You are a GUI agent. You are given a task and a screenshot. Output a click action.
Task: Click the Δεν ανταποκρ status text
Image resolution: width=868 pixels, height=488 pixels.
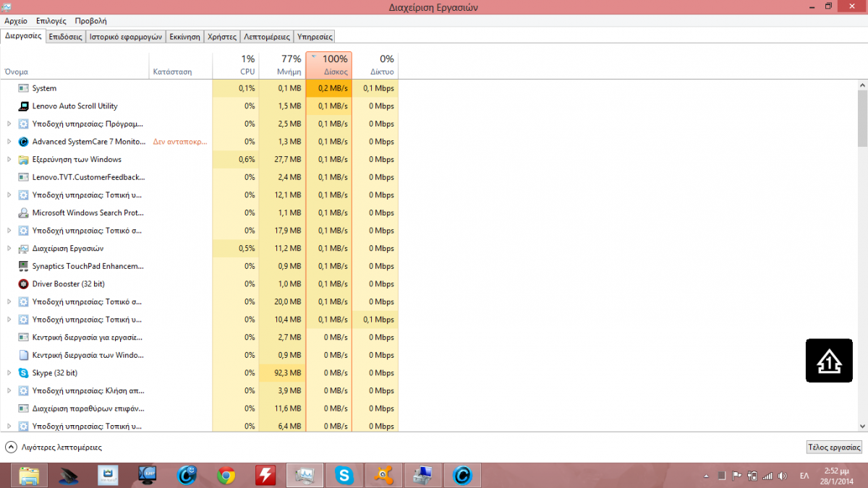click(x=180, y=142)
